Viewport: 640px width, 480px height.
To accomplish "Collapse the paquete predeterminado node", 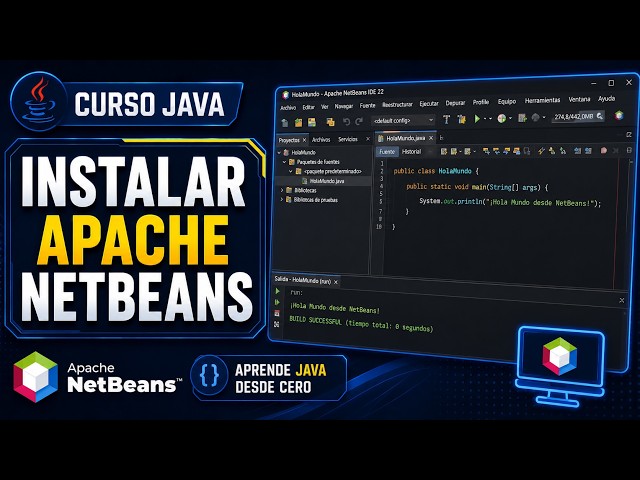I will coord(291,171).
